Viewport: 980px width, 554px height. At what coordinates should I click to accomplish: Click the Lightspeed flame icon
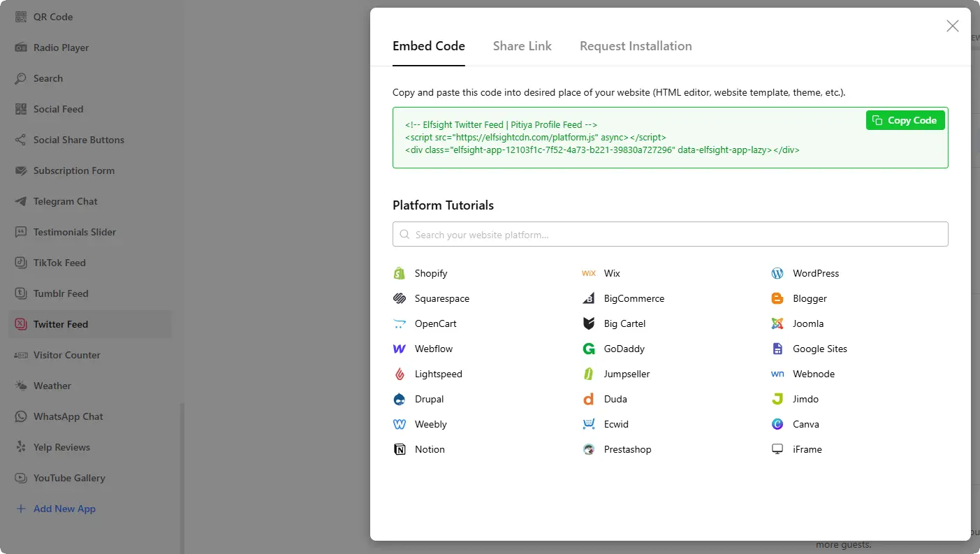pyautogui.click(x=400, y=374)
